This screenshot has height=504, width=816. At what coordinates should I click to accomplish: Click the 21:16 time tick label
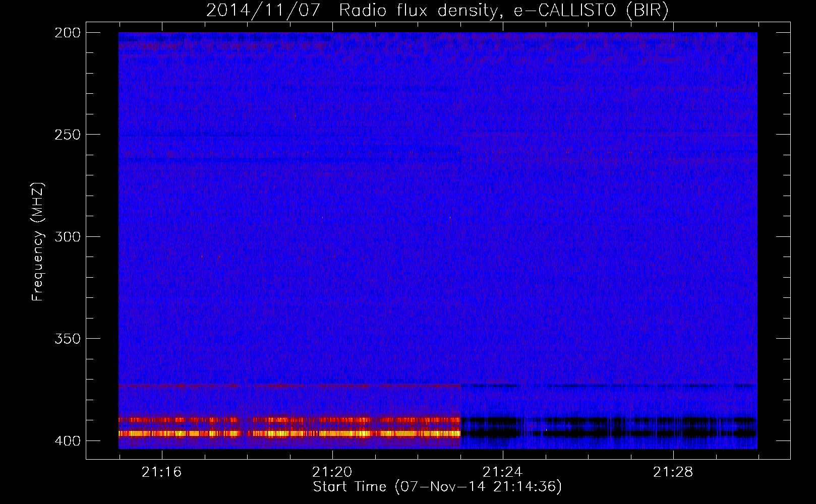click(x=161, y=472)
